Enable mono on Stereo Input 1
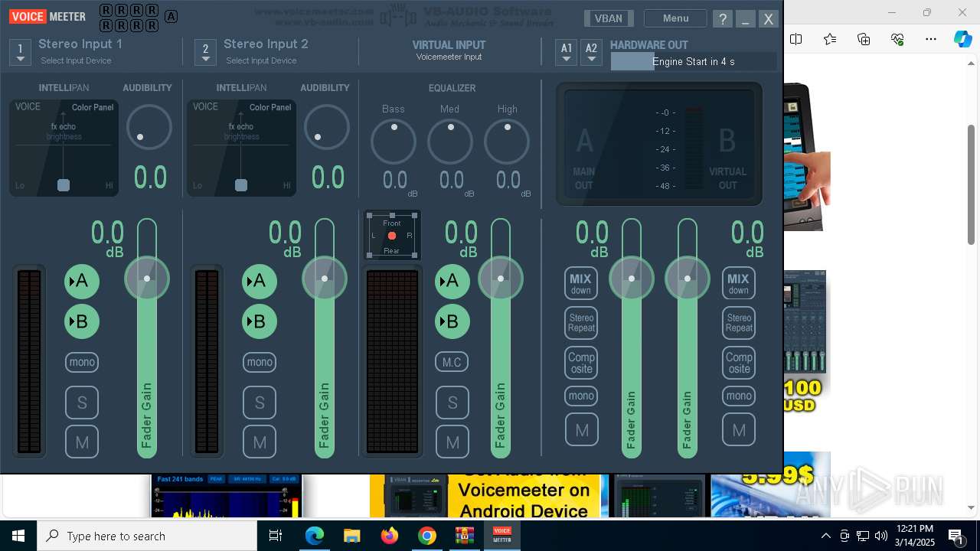 click(82, 362)
